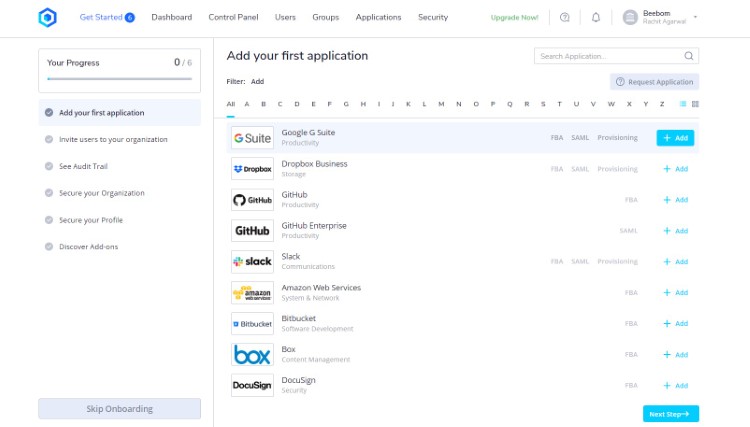Click the SAML tag on GitHub Enterprise row
Image resolution: width=750 pixels, height=427 pixels.
pos(629,230)
